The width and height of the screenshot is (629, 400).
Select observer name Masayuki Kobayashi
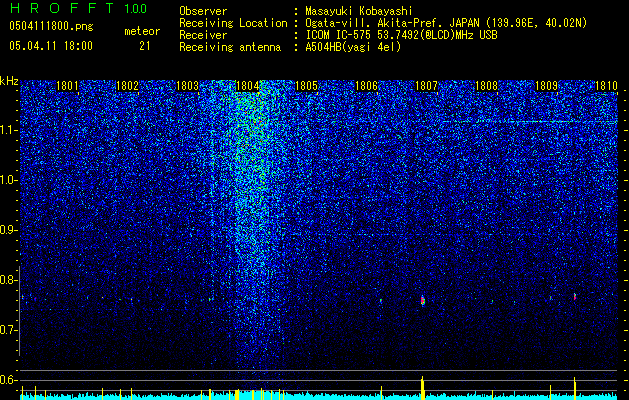coord(359,11)
